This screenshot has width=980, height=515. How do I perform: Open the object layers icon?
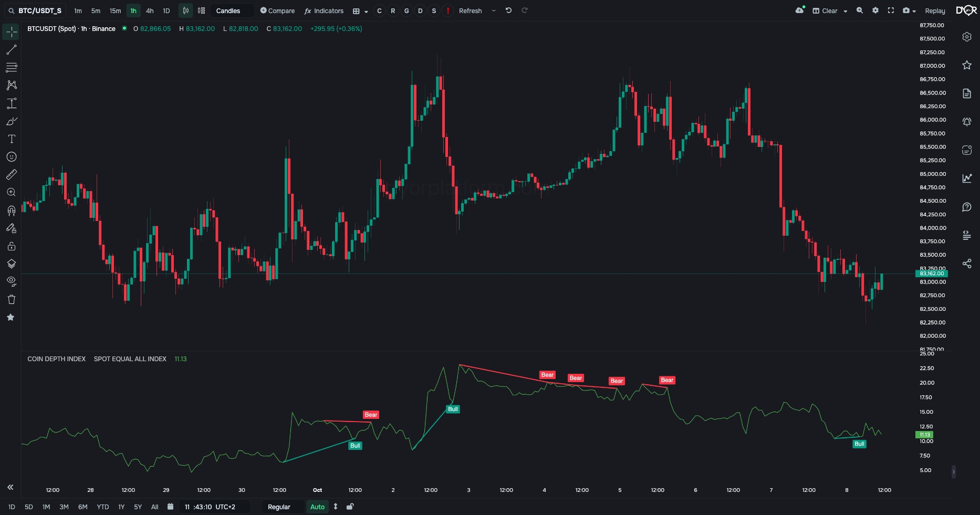tap(11, 264)
